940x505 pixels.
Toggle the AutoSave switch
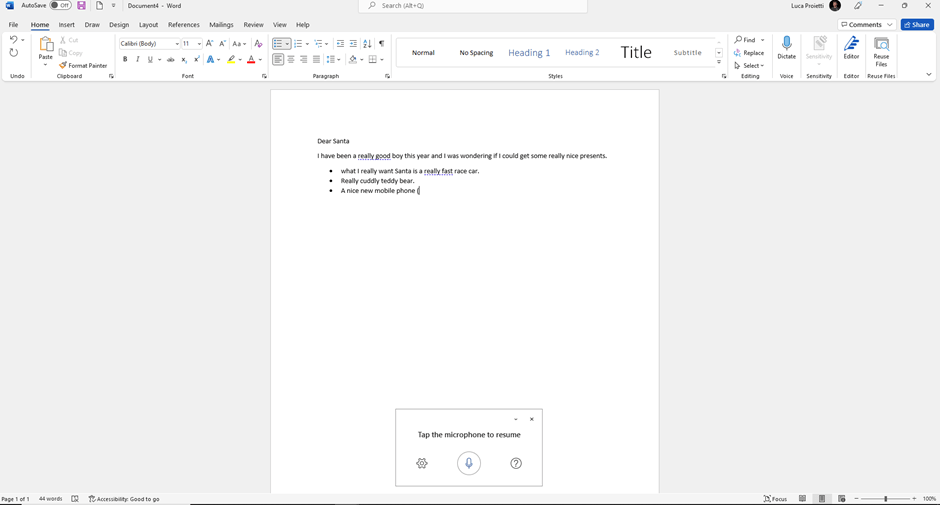click(x=60, y=6)
